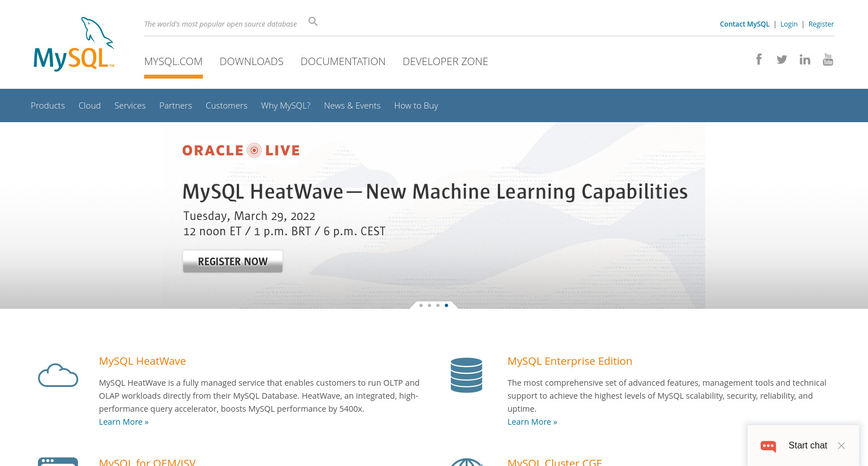The height and width of the screenshot is (466, 868).
Task: Open the Services menu item
Action: coord(130,105)
